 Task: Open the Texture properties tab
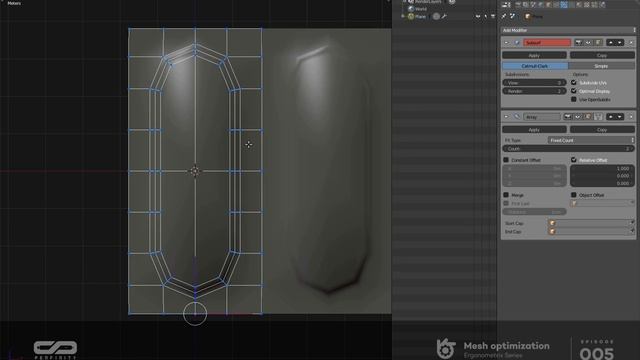tap(587, 4)
